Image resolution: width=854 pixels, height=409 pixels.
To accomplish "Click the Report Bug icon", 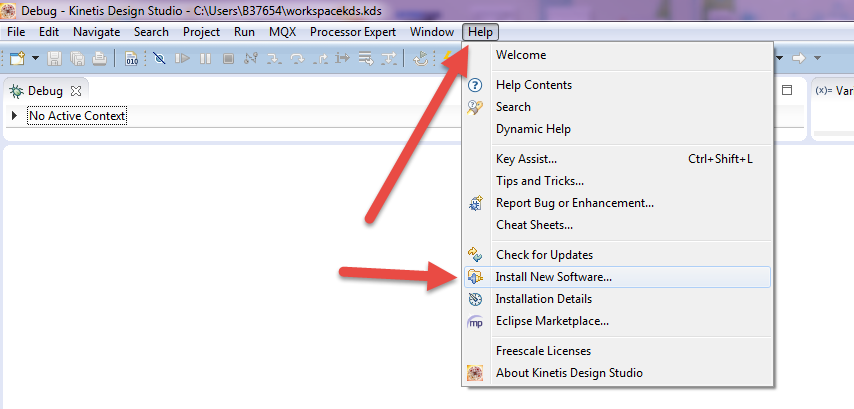I will [x=475, y=203].
